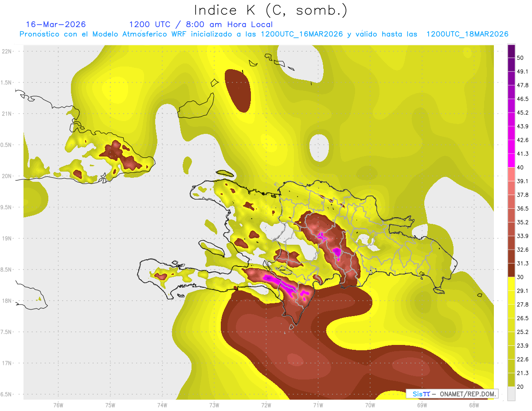Click the '25.2' color scale value
The height and width of the screenshot is (411, 532).
(x=523, y=332)
